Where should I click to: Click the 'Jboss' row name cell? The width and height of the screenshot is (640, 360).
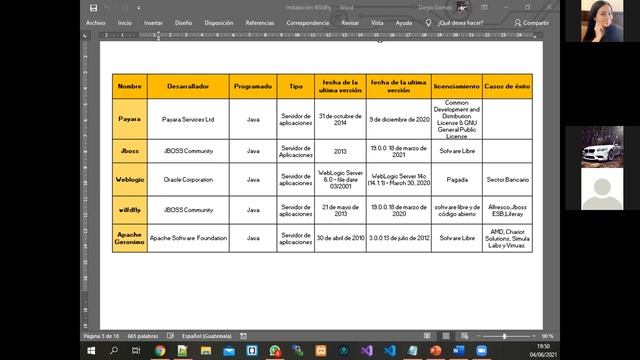(x=130, y=151)
